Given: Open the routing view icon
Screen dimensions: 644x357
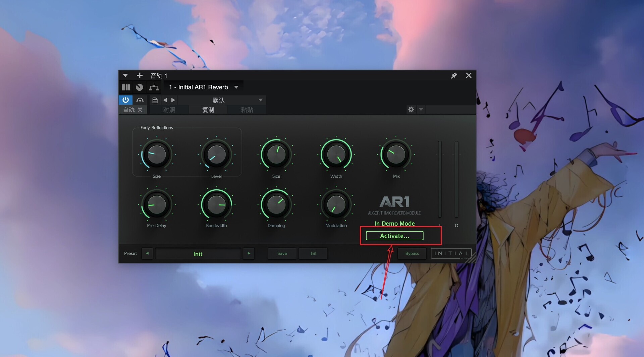Looking at the screenshot, I should [154, 87].
